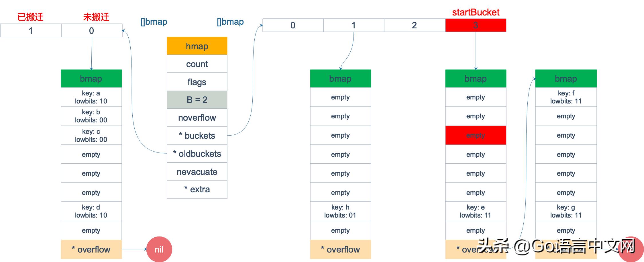Click the key: g slot
The height and width of the screenshot is (262, 644).
tap(566, 211)
